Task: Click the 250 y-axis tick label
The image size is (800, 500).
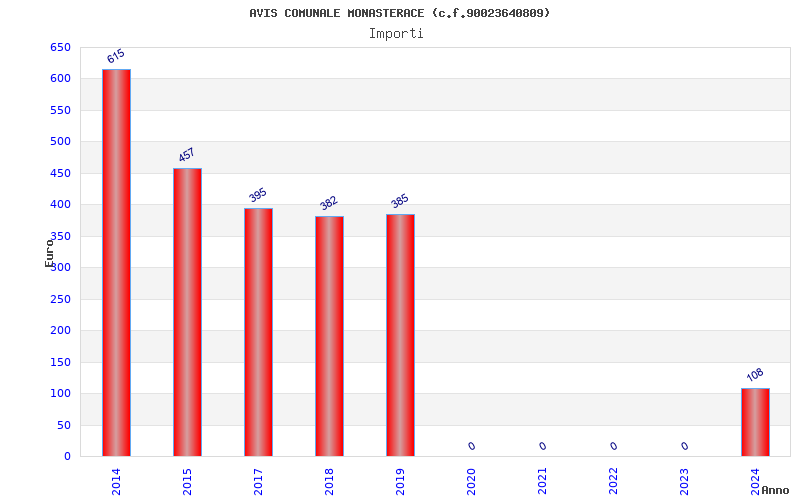Action: click(60, 299)
